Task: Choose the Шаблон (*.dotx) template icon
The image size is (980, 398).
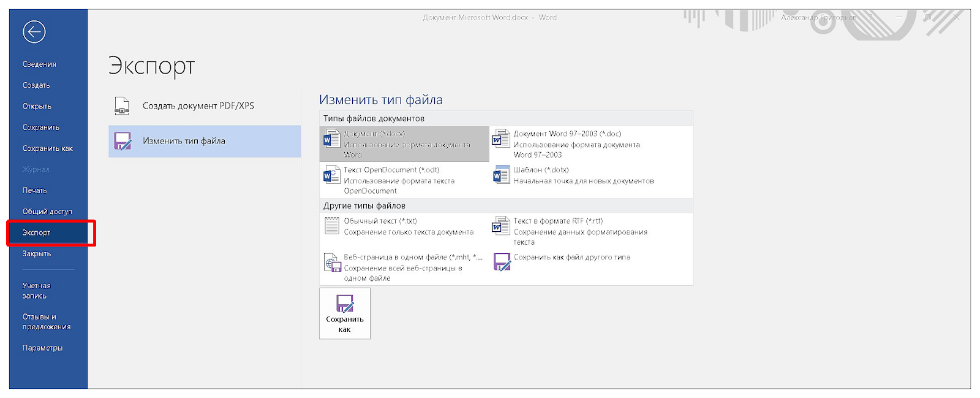Action: pos(501,175)
